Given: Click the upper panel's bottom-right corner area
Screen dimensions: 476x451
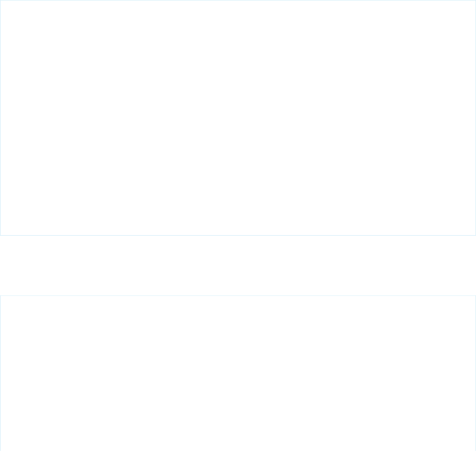Looking at the screenshot, I should point(473,233).
